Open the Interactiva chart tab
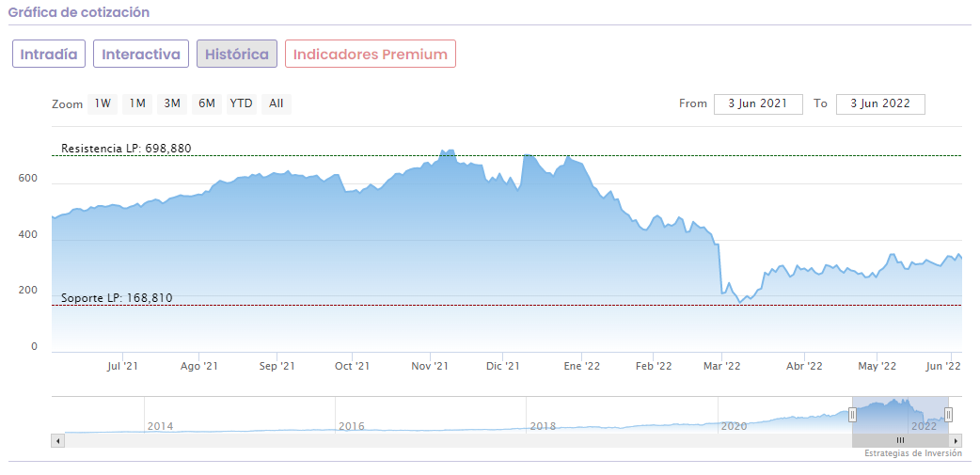This screenshot has height=475, width=980. tap(141, 54)
